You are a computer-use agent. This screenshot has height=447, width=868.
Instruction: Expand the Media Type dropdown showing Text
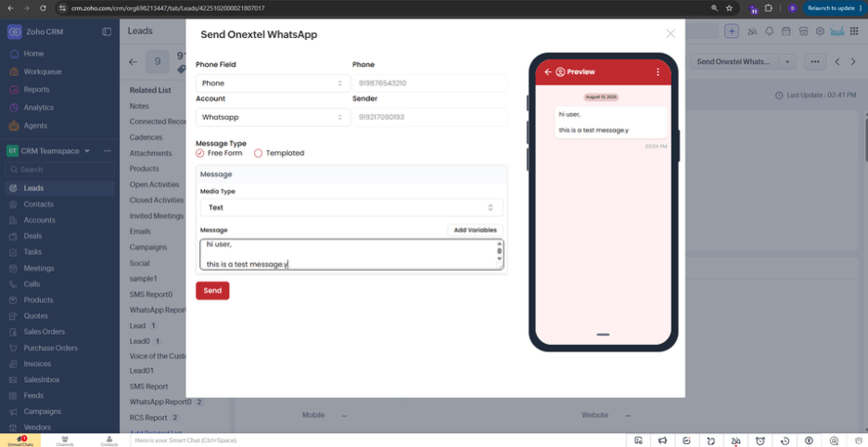coord(351,207)
